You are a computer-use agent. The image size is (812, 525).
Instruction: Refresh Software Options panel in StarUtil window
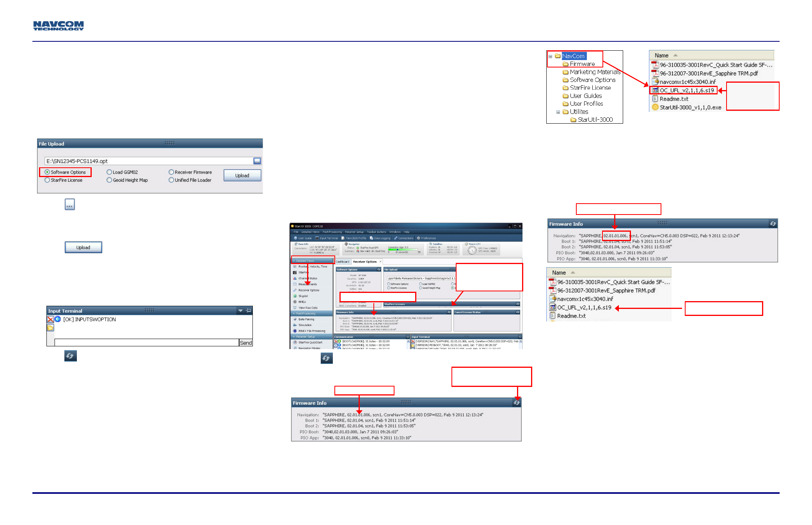(378, 270)
